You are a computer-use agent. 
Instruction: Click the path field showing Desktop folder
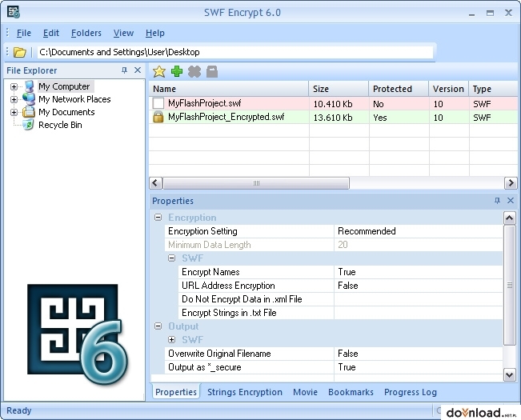click(235, 52)
